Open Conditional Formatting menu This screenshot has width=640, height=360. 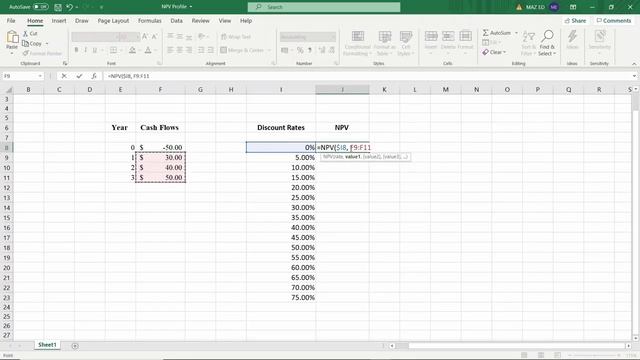click(358, 43)
